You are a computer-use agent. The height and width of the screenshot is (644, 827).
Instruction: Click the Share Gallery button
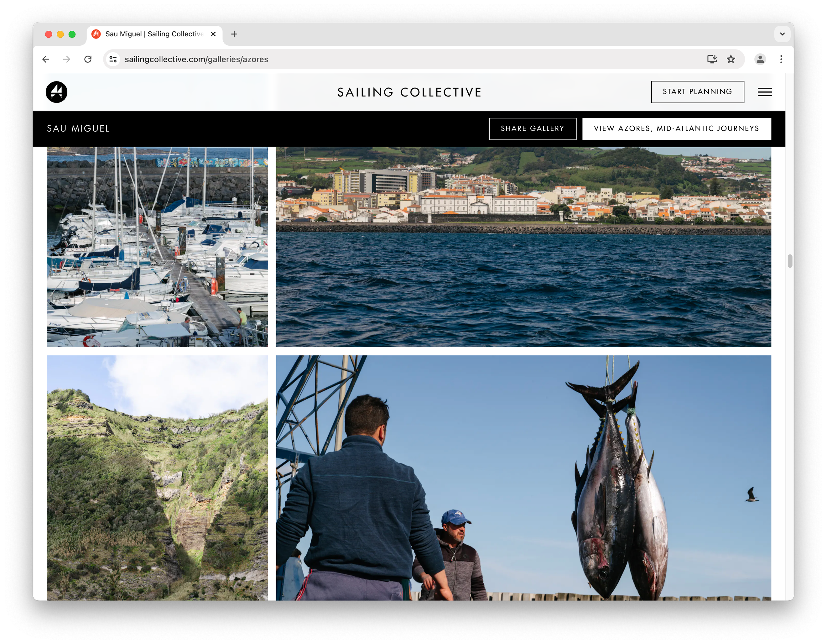click(x=533, y=129)
